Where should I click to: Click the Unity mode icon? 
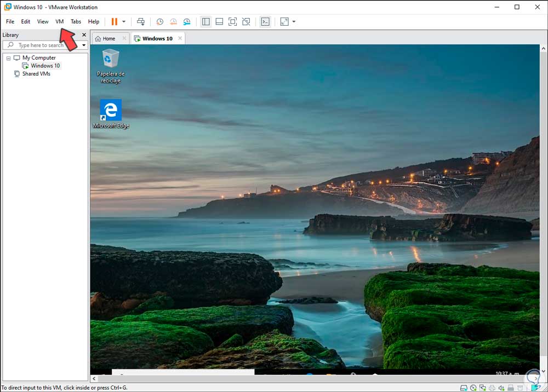click(x=246, y=22)
